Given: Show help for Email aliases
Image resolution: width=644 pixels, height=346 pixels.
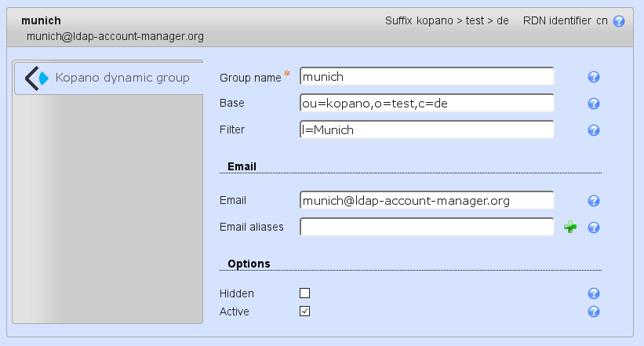Looking at the screenshot, I should click(x=594, y=228).
